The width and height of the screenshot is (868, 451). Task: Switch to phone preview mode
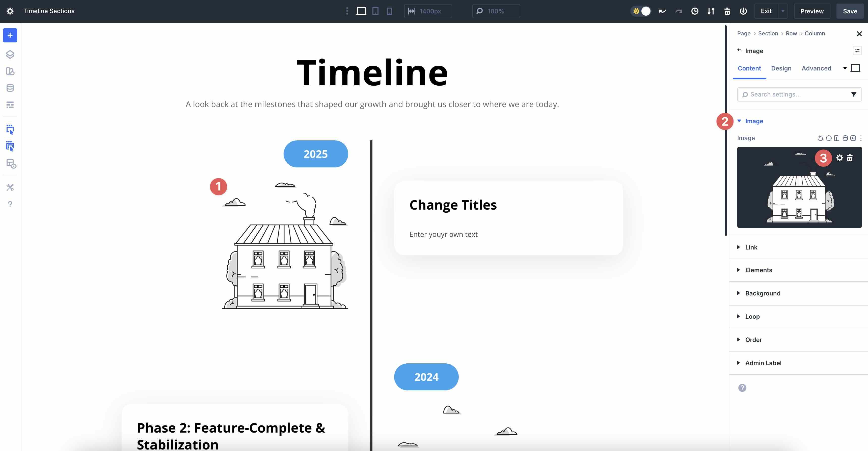pyautogui.click(x=390, y=11)
